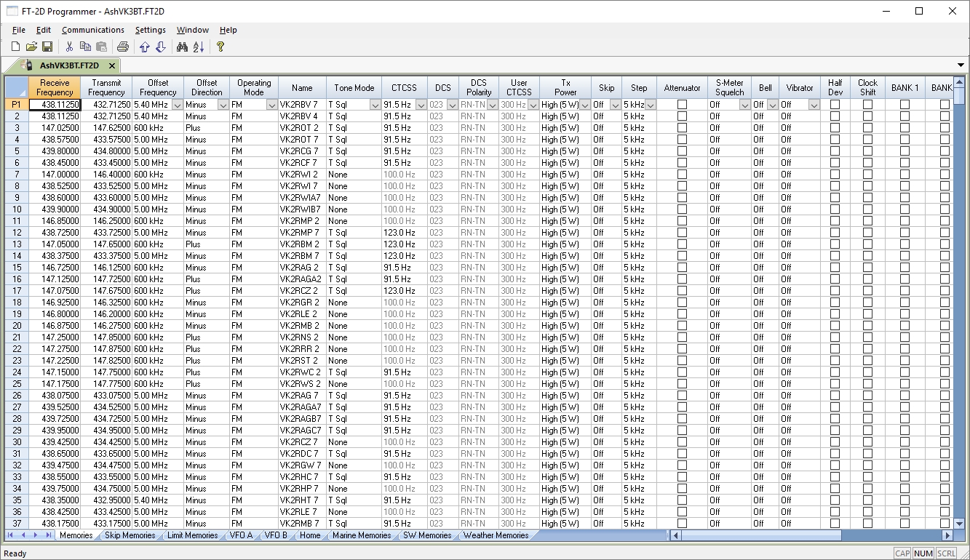Toggle BANK 1 checkbox in row 3

click(905, 128)
